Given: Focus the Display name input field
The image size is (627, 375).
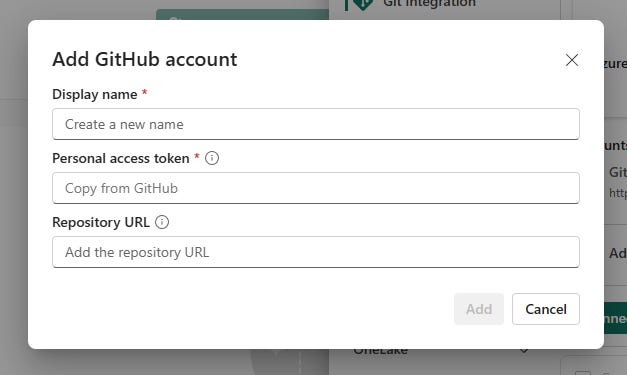Looking at the screenshot, I should [x=316, y=124].
